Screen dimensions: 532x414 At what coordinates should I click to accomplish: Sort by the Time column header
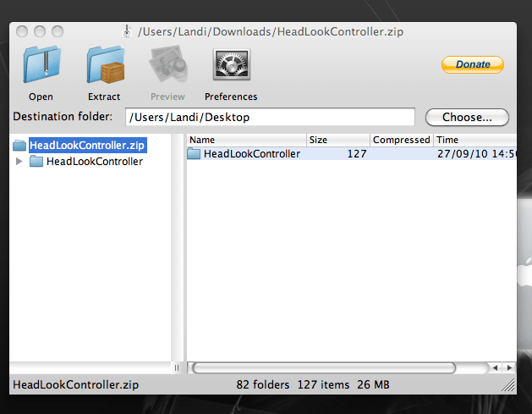(474, 140)
